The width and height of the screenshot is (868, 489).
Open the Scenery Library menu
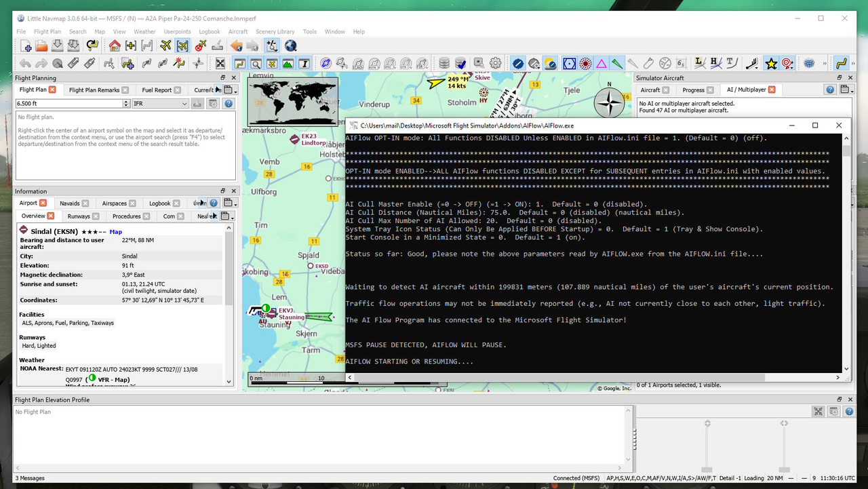pos(275,31)
